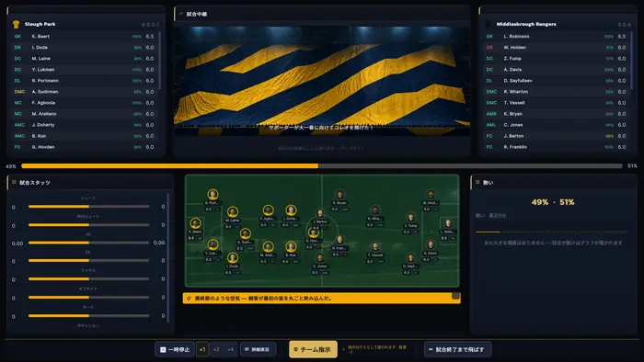Screen dimensions: 644x362
Task: Select D. Sayfullaev's avatar on the pitch
Action: pos(410,257)
